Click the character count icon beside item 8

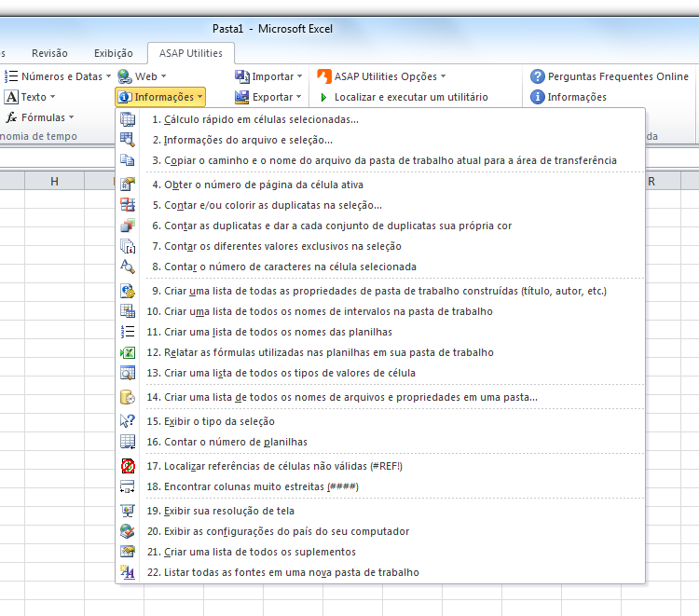pyautogui.click(x=128, y=267)
